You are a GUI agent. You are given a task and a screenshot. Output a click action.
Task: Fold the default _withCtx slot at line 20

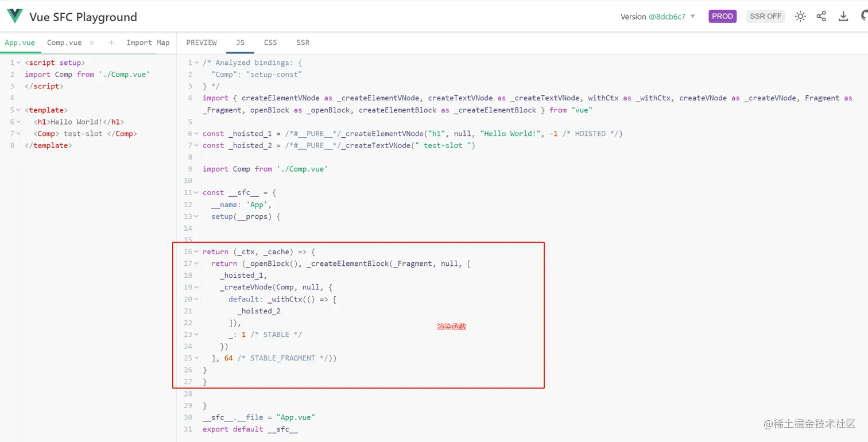(197, 299)
